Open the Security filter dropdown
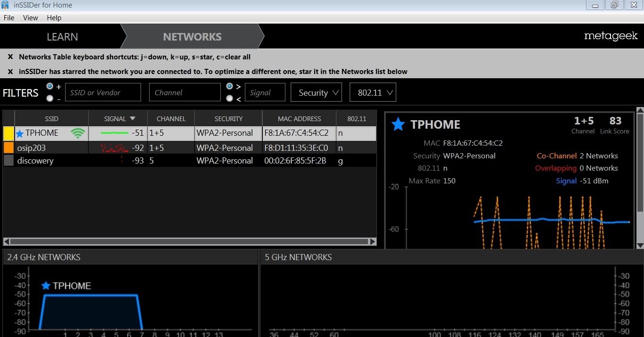This screenshot has height=337, width=644. pyautogui.click(x=317, y=92)
